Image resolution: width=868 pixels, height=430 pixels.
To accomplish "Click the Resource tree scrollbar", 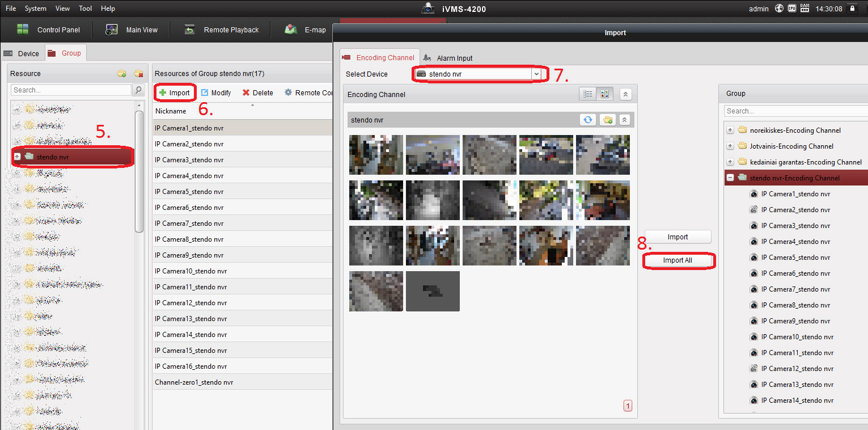I will (139, 170).
